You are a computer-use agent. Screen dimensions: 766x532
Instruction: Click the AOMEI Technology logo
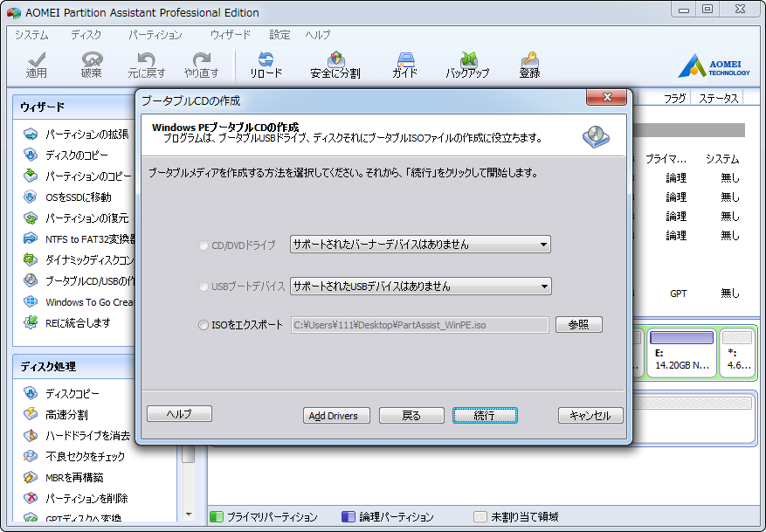[x=714, y=66]
